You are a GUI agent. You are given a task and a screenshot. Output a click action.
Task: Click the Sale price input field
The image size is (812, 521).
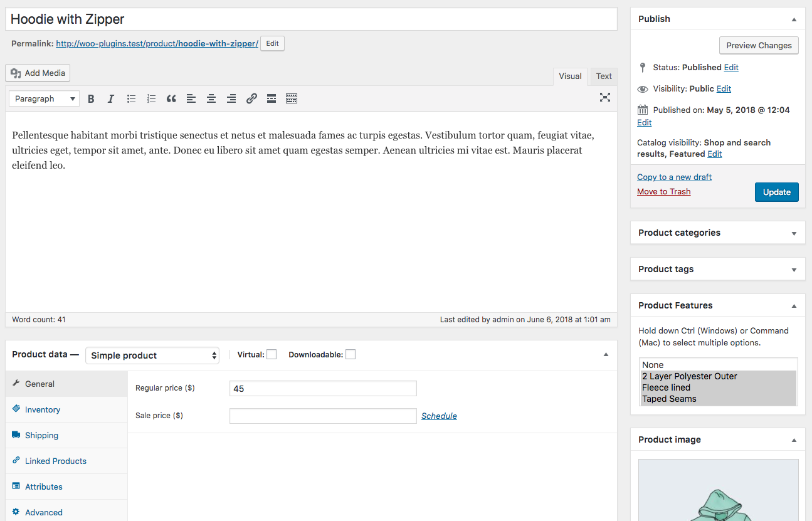click(x=323, y=416)
